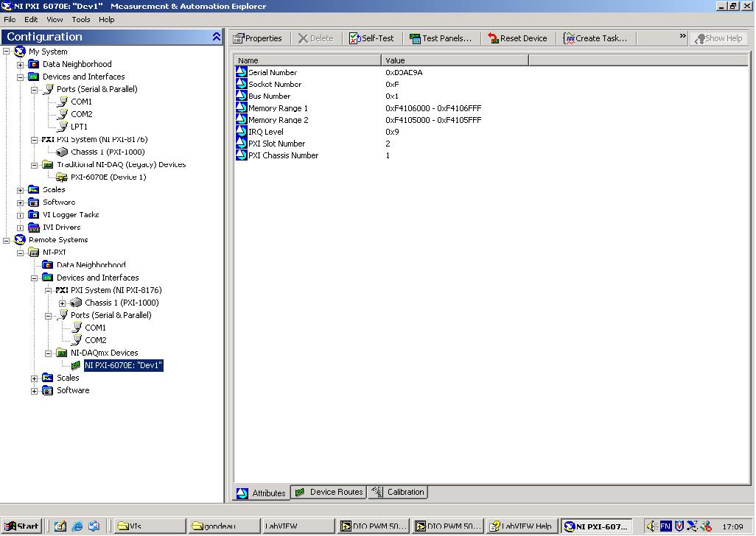This screenshot has height=536, width=756.
Task: Click Reset Device in the toolbar
Action: [x=517, y=38]
